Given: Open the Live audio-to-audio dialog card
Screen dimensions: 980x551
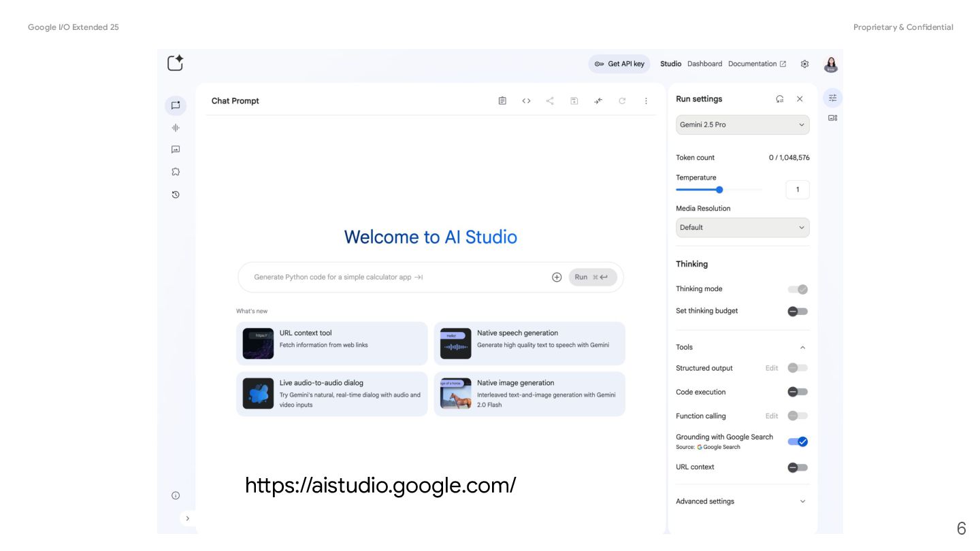Looking at the screenshot, I should click(332, 394).
